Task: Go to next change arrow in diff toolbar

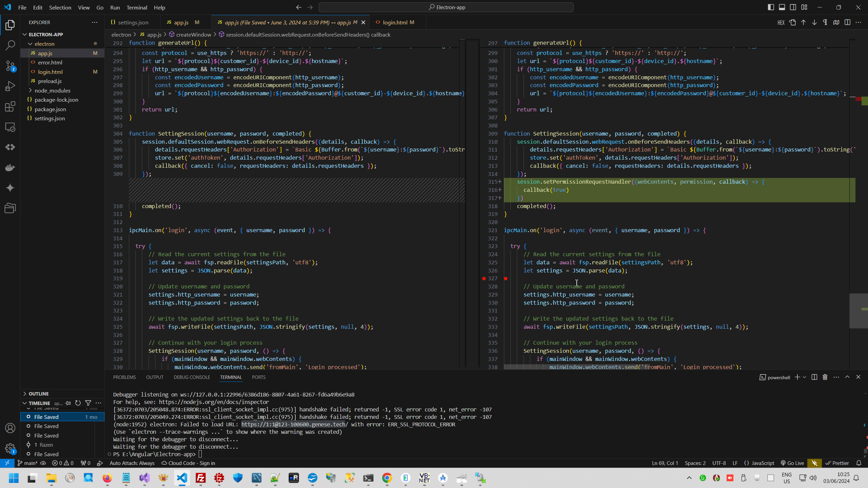Action: [814, 22]
